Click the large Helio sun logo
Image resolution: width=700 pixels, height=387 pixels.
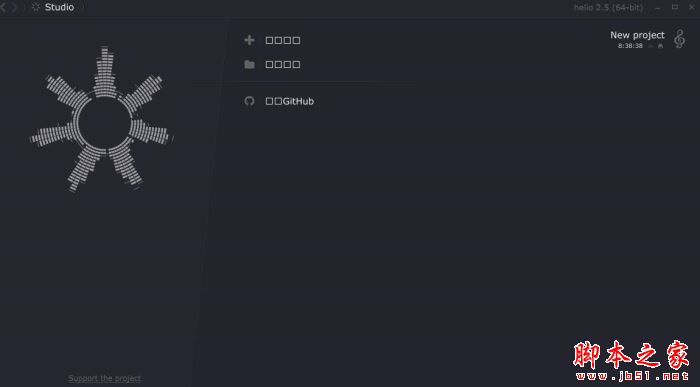[102, 120]
